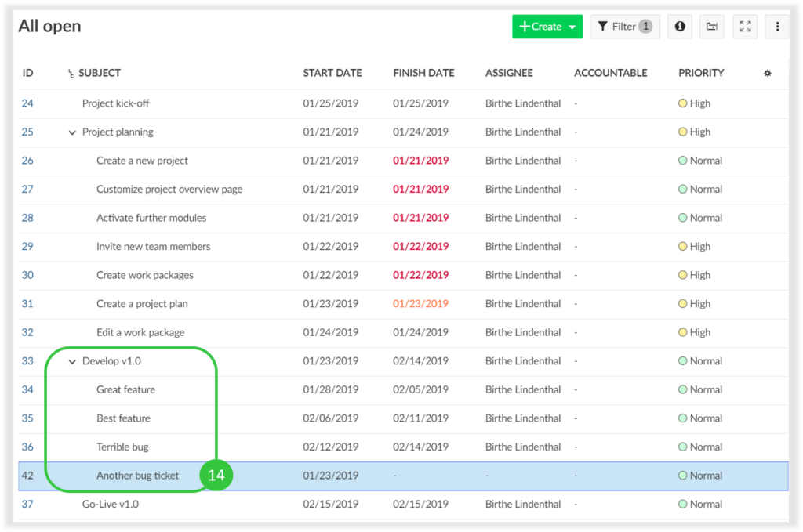Open the baseline comparison view
The width and height of the screenshot is (803, 532).
711,26
